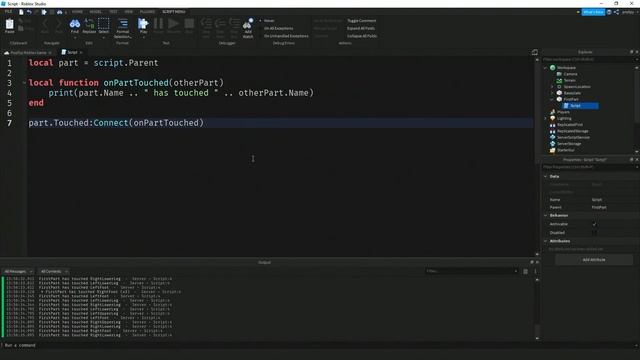Viewport: 640px width, 360px height.
Task: Collapse the Data properties section
Action: click(546, 176)
